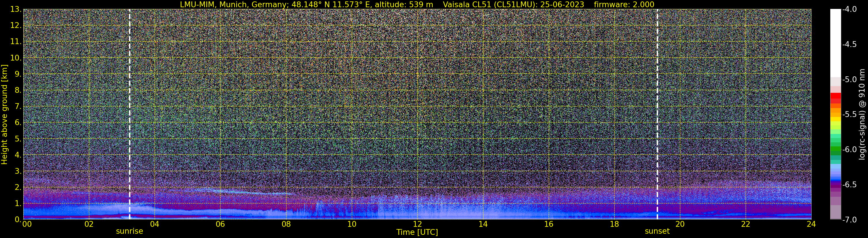Select the "1." height axis tick label

[18, 203]
